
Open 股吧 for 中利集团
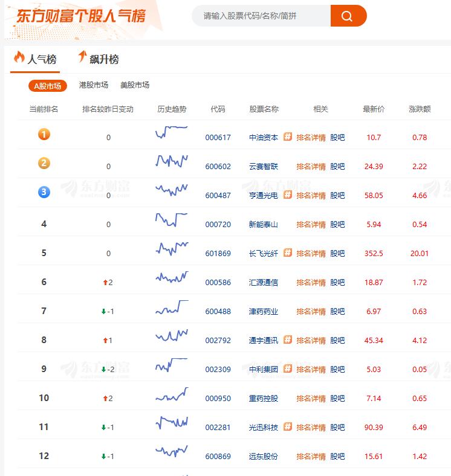point(337,370)
